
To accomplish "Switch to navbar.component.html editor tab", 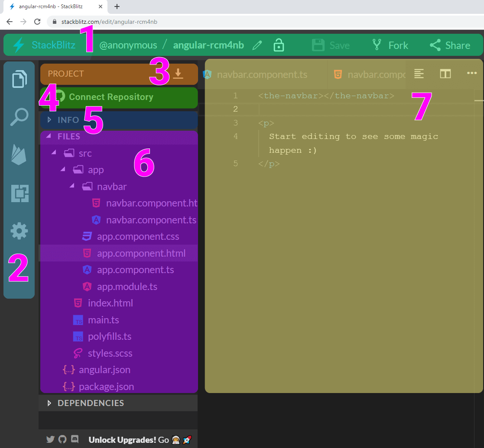I will pos(370,74).
